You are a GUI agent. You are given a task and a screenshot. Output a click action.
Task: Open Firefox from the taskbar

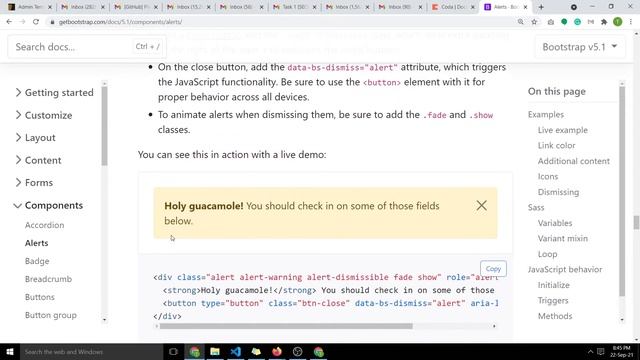point(277,351)
